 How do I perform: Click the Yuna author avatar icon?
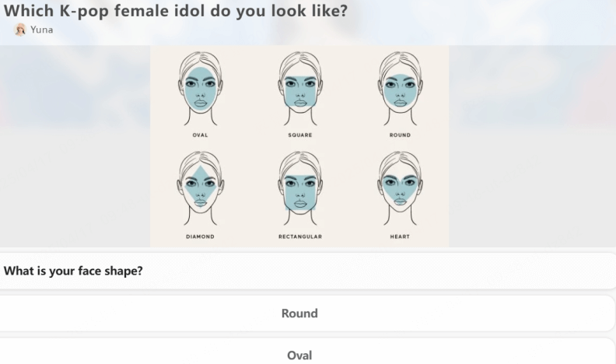click(20, 30)
